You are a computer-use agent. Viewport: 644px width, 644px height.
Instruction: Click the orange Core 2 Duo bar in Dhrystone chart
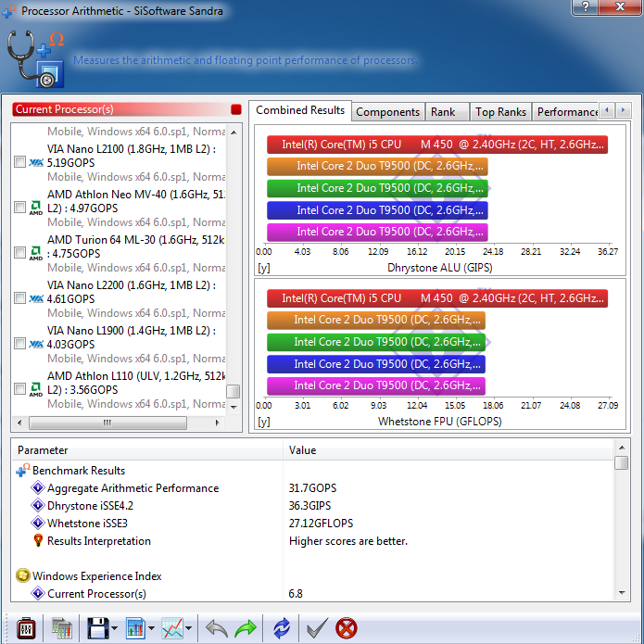click(377, 167)
